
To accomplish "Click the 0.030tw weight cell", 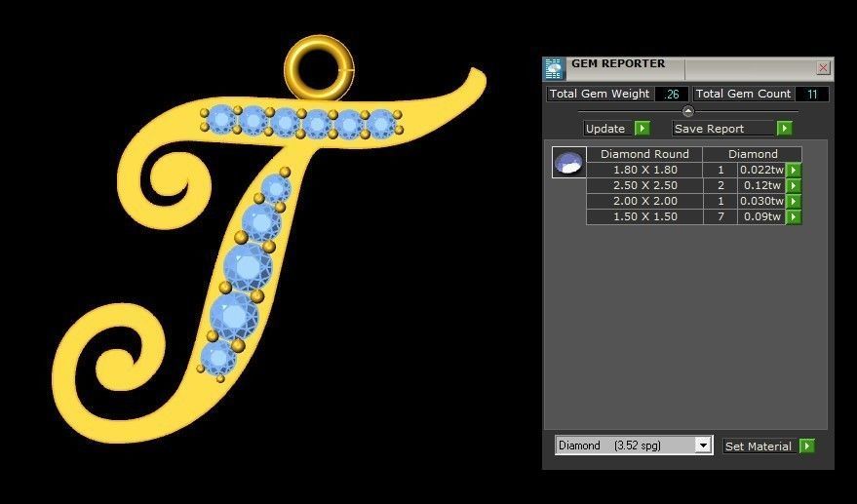I will pyautogui.click(x=761, y=201).
